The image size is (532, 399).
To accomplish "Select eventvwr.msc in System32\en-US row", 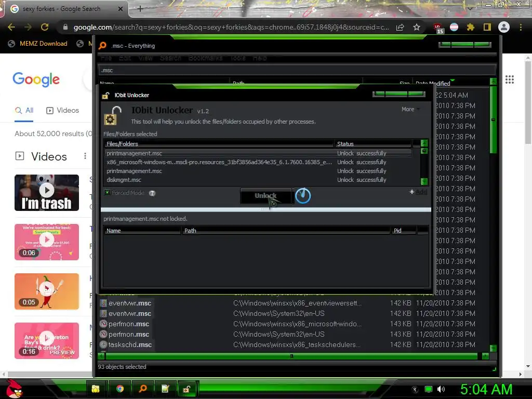I will 294,313.
